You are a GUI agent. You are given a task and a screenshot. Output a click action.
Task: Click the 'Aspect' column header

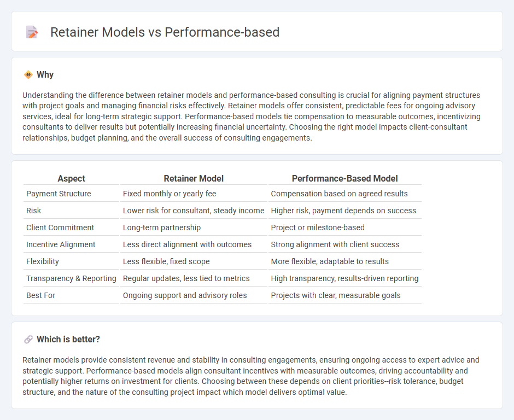(72, 178)
